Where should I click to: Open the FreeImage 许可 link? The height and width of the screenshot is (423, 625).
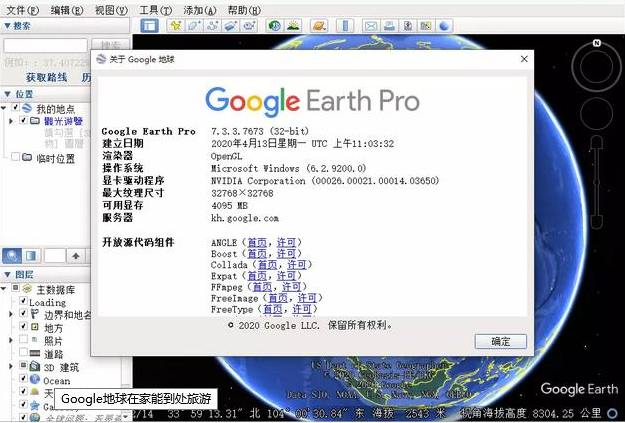307,298
